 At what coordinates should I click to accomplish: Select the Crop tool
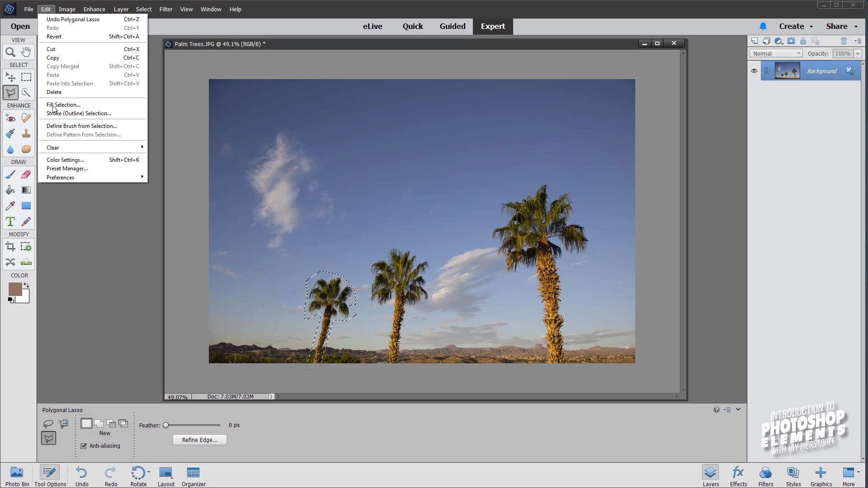[10, 246]
